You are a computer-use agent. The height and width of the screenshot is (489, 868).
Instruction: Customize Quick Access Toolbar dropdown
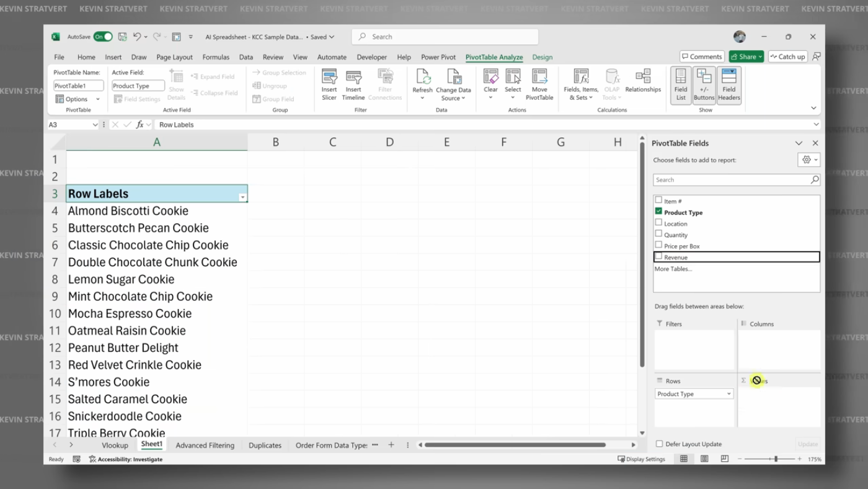[190, 37]
